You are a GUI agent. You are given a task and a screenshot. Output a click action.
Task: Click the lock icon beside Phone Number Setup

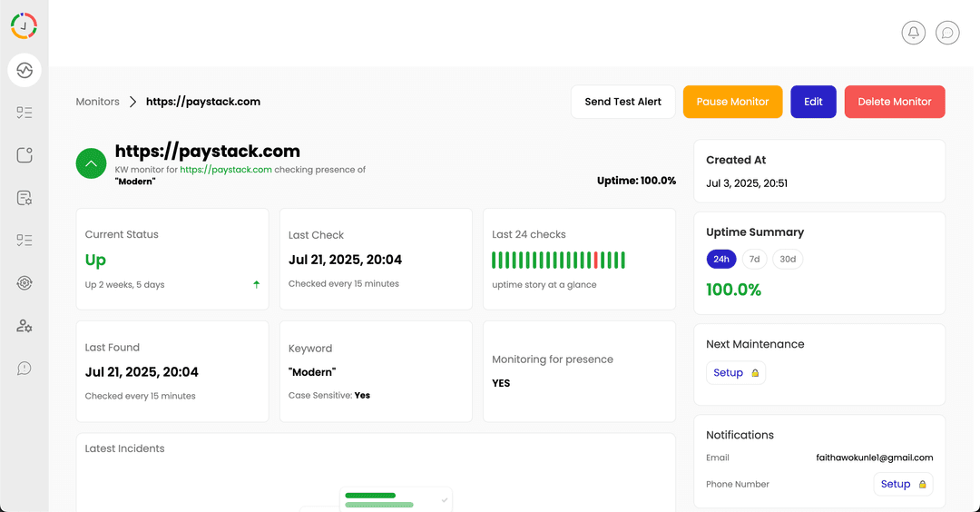click(x=923, y=485)
